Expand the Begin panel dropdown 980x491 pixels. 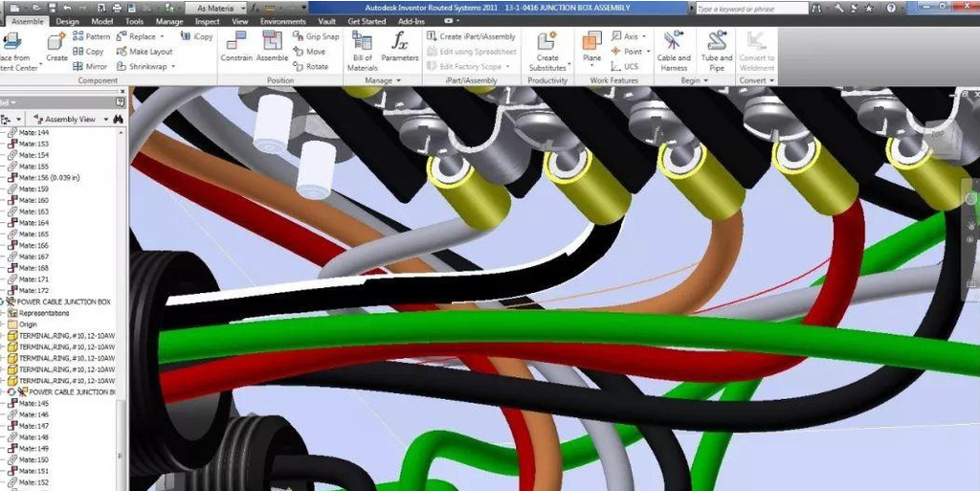(693, 80)
